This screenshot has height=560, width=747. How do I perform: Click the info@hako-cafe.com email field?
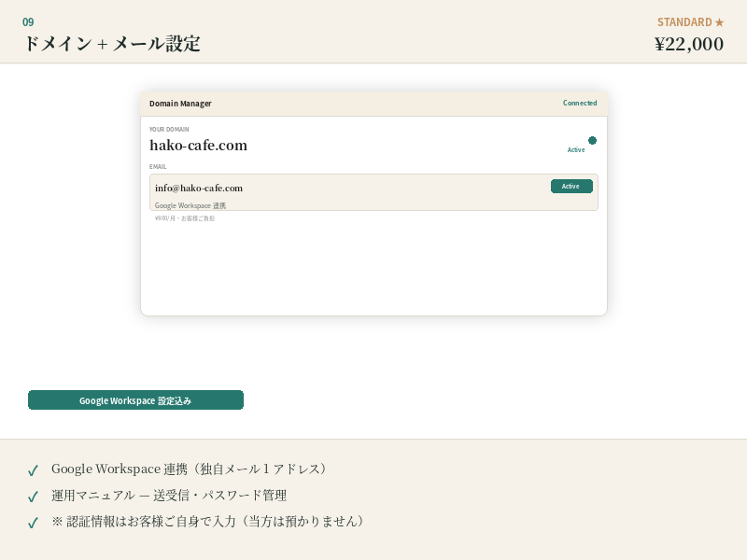click(x=374, y=192)
